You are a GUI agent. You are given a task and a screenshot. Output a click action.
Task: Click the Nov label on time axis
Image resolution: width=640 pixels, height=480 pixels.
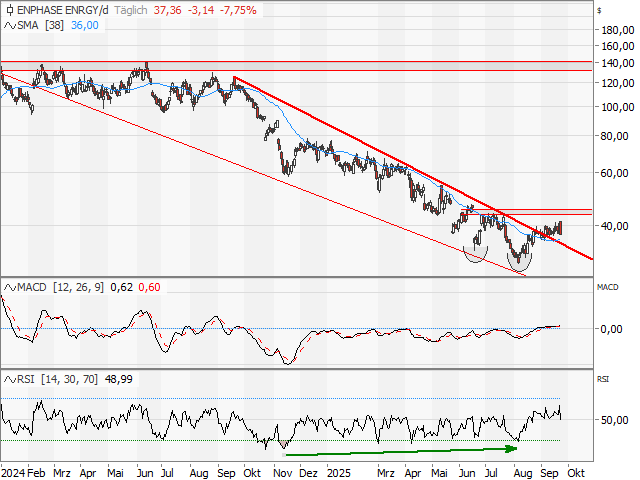coord(282,473)
